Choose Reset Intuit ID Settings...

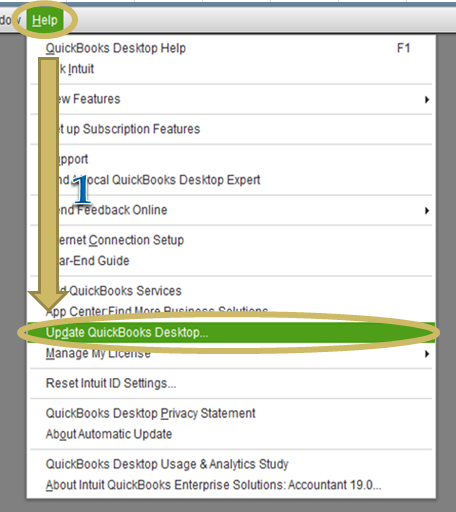click(x=231, y=383)
